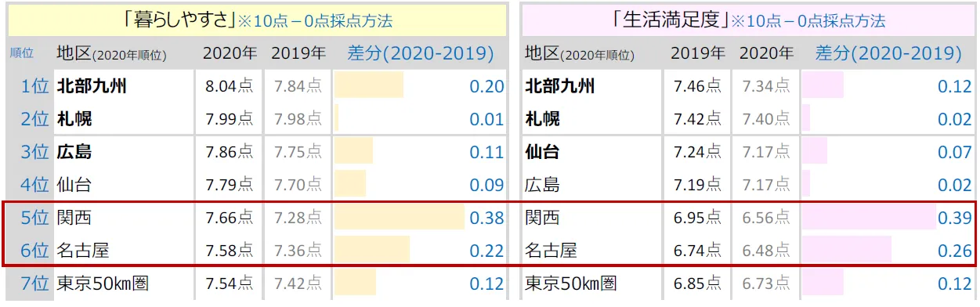The width and height of the screenshot is (980, 307).
Task: Select the 差分(2020-2019) header in left table
Action: 421,53
